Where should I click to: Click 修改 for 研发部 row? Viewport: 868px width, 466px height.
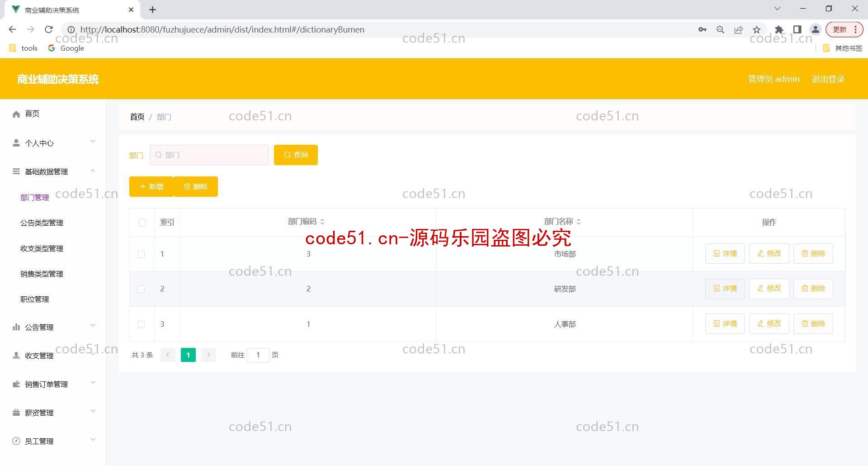click(769, 288)
